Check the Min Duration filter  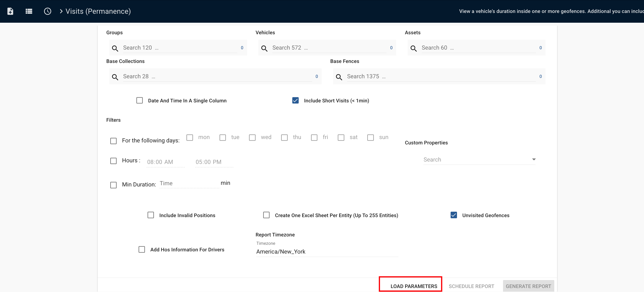coord(113,185)
